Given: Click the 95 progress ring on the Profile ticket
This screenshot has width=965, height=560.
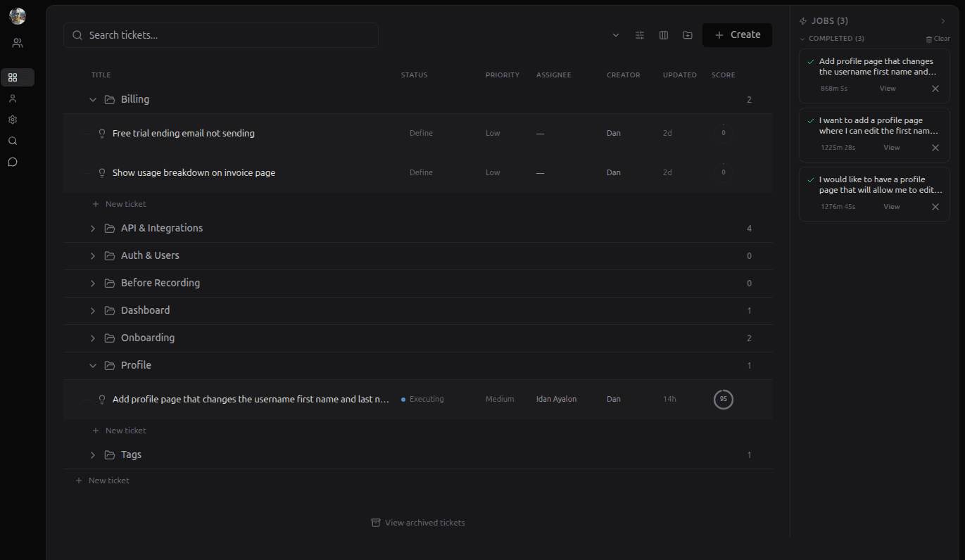Looking at the screenshot, I should click(723, 399).
